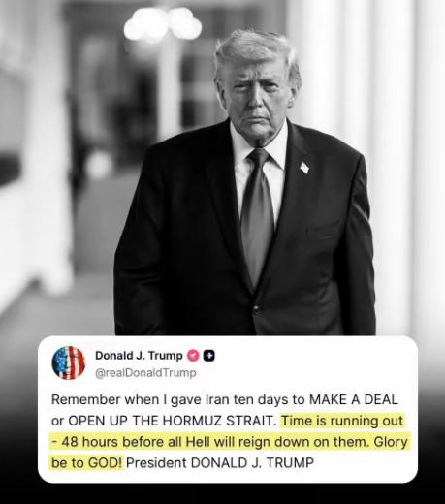
Task: Open the "Donald J. Trump" display name
Action: coord(139,356)
